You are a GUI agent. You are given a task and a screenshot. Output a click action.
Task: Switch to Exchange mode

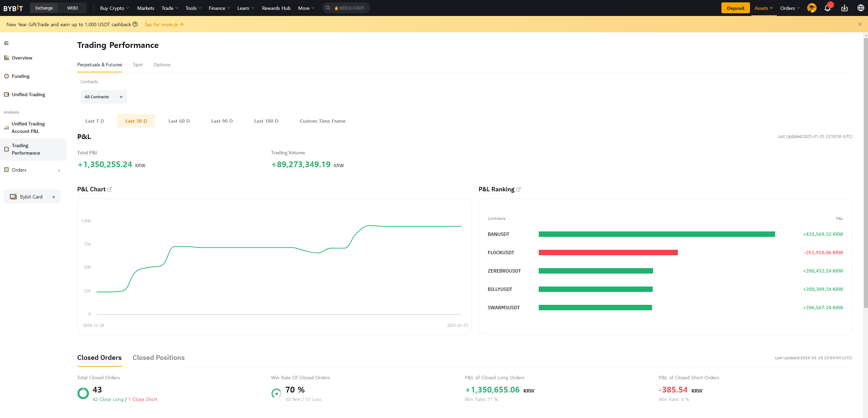(x=44, y=8)
